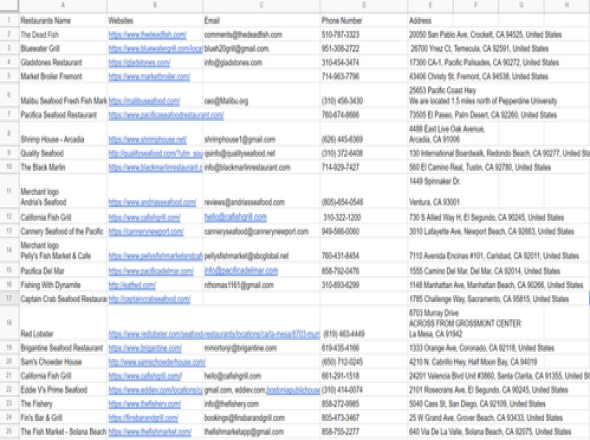590x440 pixels.
Task: Open hello@cafishgrill.com email link in row 12
Action: tap(236, 217)
